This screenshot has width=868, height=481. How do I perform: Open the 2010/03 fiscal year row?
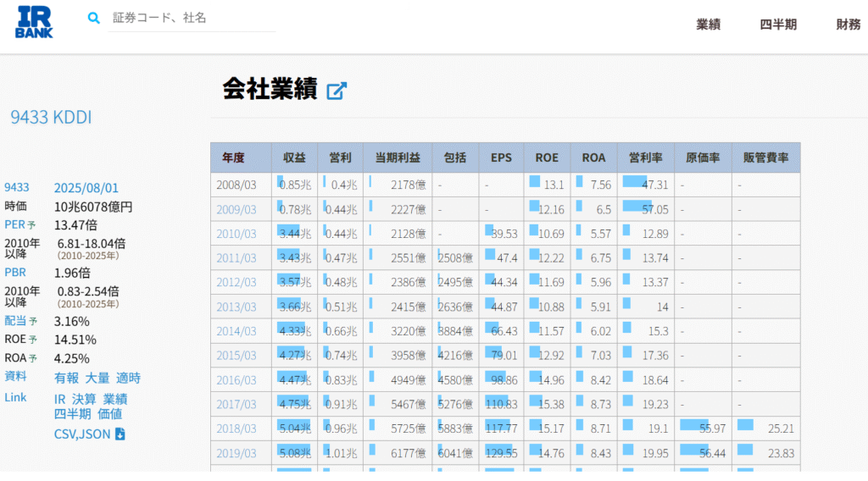tap(236, 234)
